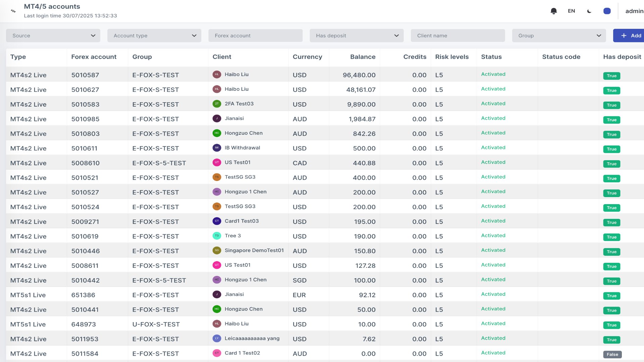The width and height of the screenshot is (644, 362).
Task: Click the balance value 48,161.07
Action: [x=361, y=90]
